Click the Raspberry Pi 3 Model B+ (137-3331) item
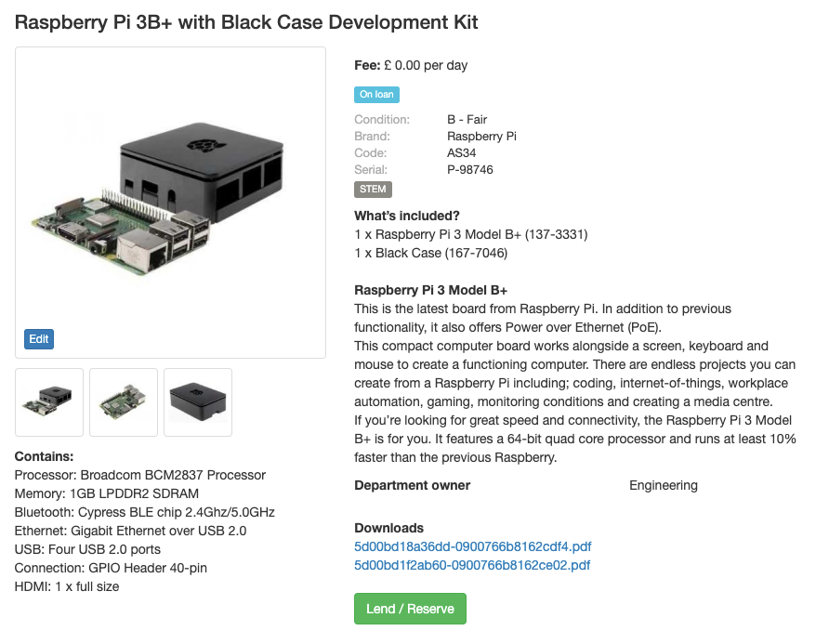 tap(471, 234)
